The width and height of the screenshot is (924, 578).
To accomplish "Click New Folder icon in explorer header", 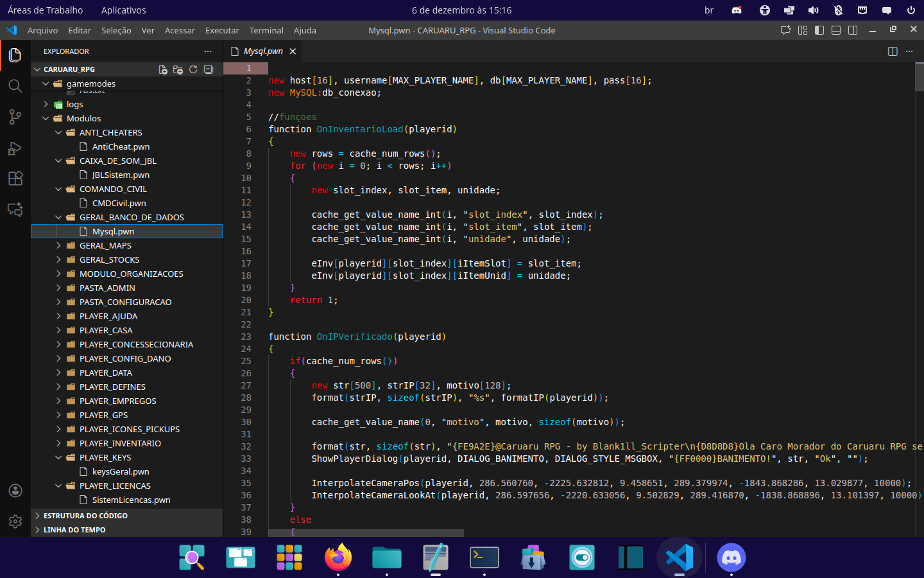I will click(178, 69).
